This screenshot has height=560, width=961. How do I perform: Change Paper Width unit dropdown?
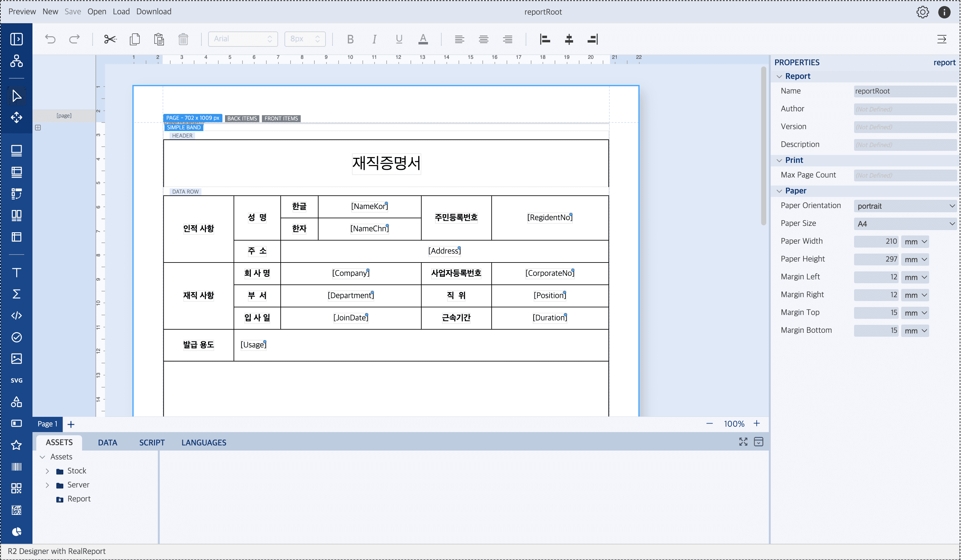[915, 242]
